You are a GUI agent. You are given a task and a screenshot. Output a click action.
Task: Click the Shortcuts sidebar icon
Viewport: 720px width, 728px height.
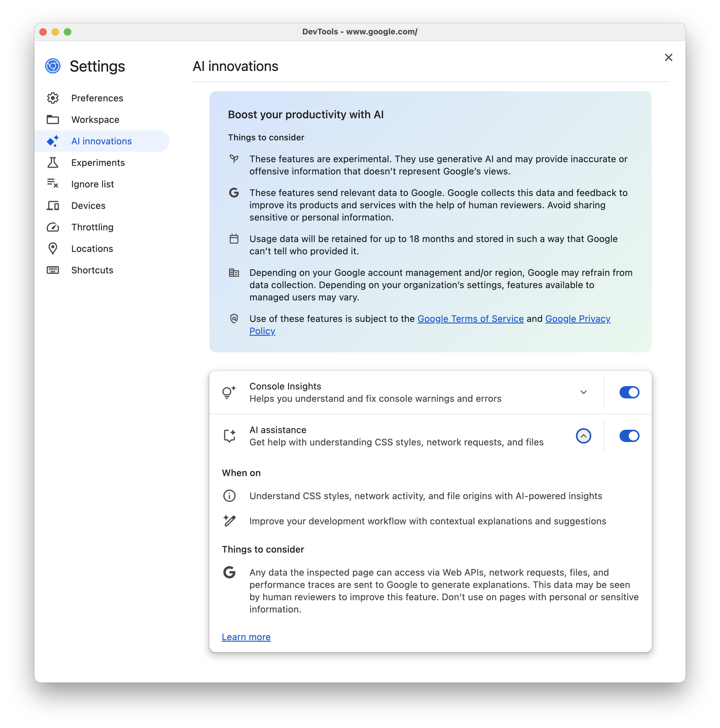click(53, 270)
